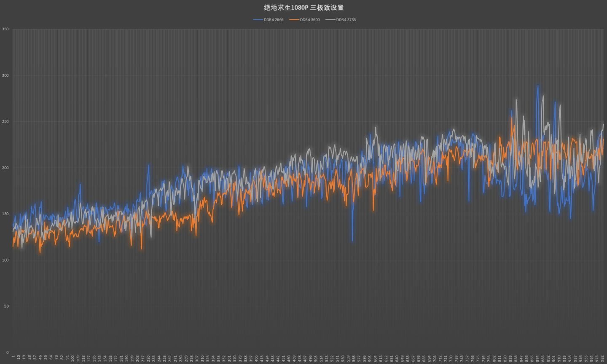Select the highest blue peak near 290

(537, 86)
